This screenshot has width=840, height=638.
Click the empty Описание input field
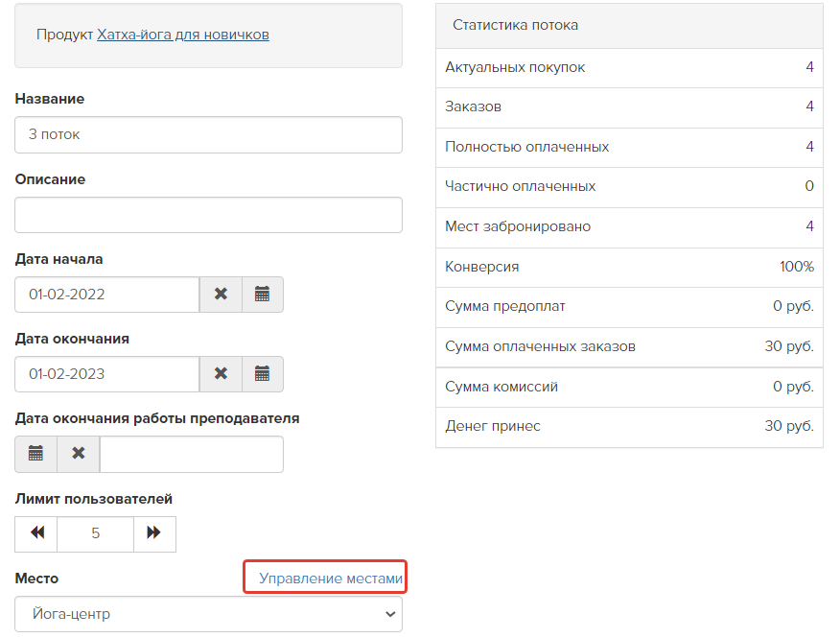[x=208, y=215]
